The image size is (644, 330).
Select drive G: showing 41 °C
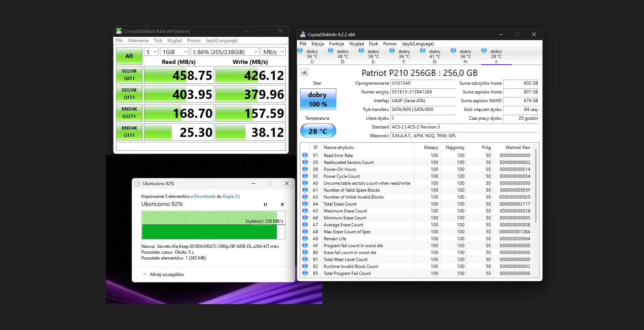coord(434,56)
